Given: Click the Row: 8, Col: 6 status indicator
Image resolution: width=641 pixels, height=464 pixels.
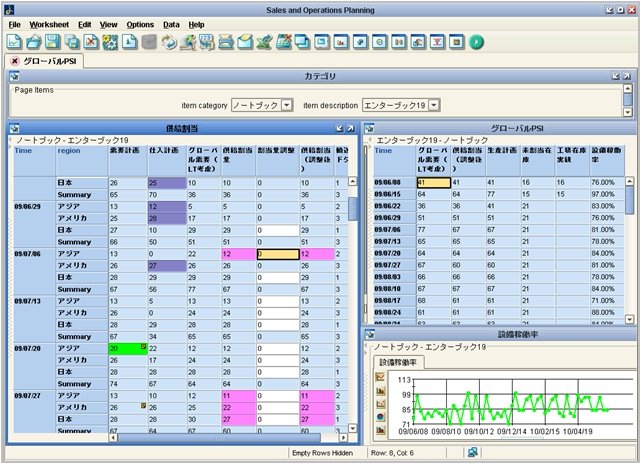Looking at the screenshot, I should [392, 453].
